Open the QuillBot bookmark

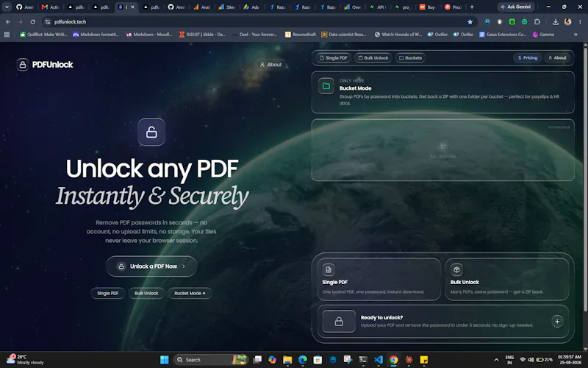(x=43, y=34)
